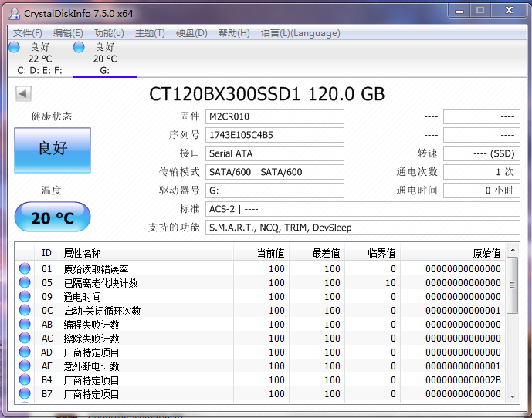The image size is (532, 418).
Task: Click the SMART list scrollbar thumb
Action: tap(513, 285)
